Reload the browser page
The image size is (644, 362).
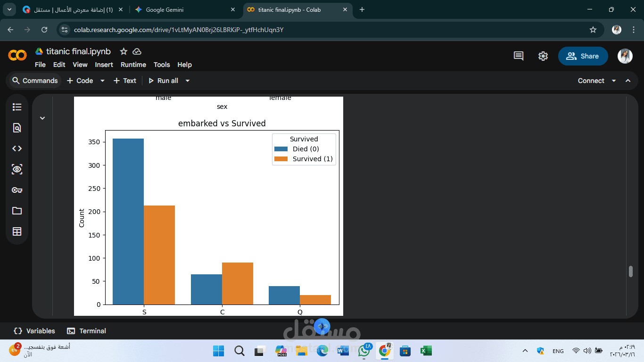tap(44, 30)
